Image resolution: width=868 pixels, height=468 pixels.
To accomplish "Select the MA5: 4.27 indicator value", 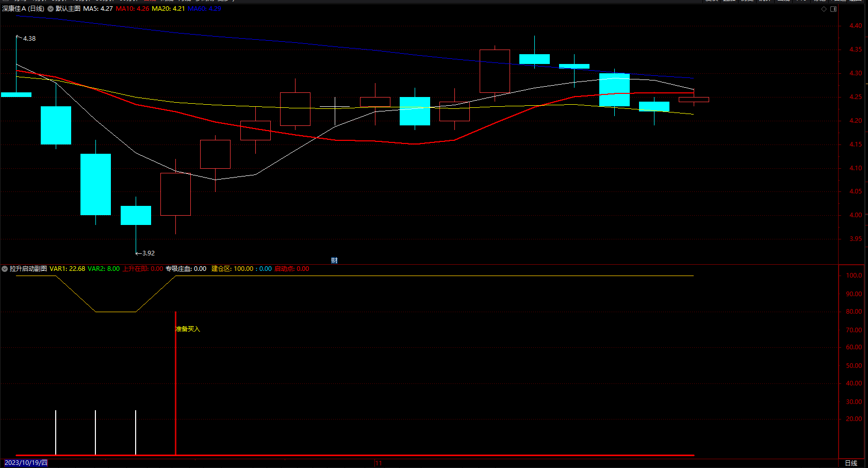I will click(x=98, y=9).
